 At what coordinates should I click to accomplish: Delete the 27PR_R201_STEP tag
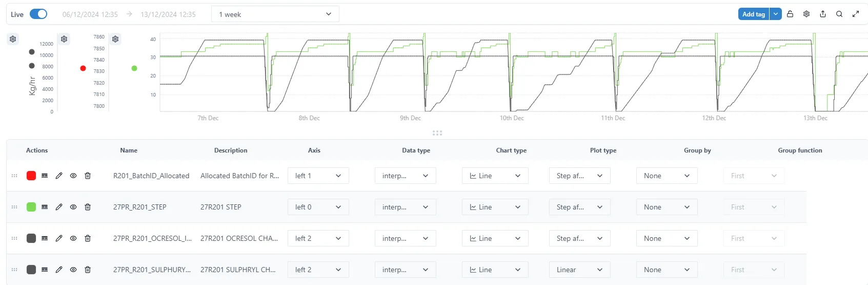[88, 207]
